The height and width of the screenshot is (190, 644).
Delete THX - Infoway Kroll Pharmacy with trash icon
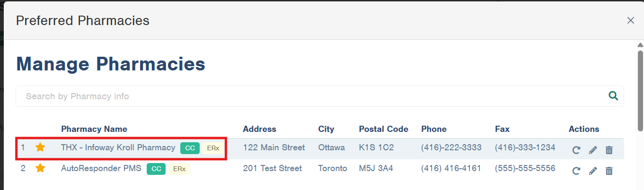tap(609, 150)
